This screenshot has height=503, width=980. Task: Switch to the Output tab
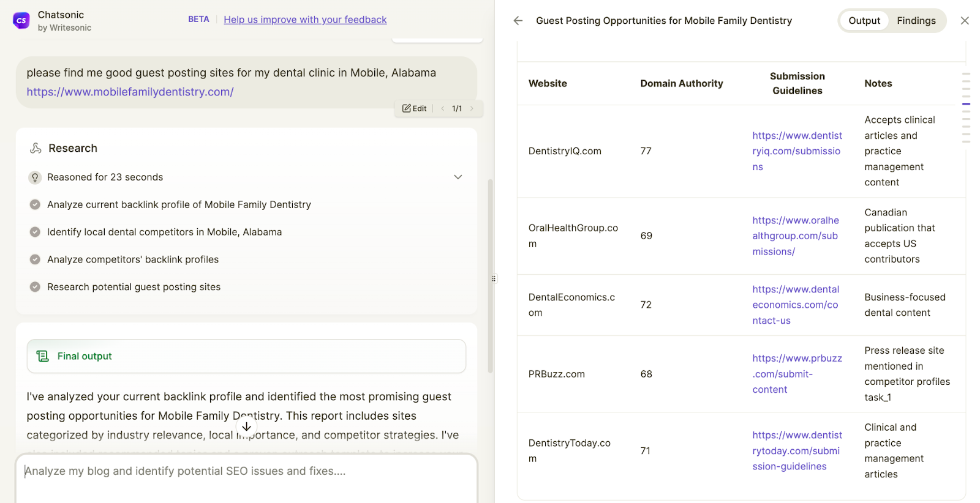click(x=864, y=21)
